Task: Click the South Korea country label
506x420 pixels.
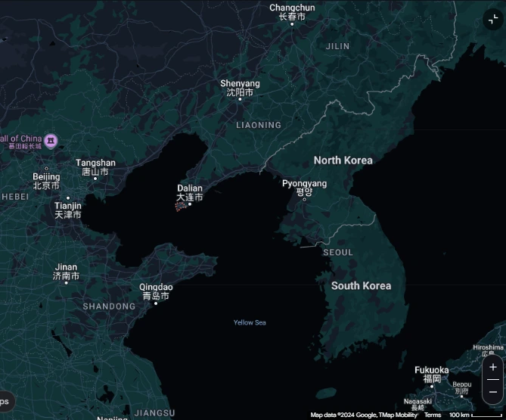Action: click(x=361, y=286)
